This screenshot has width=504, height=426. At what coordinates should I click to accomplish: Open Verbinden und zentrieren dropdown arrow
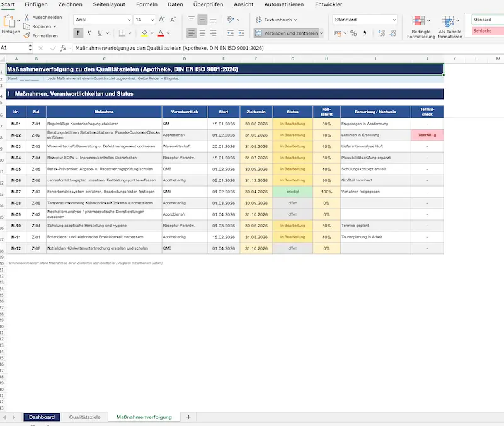tap(321, 33)
